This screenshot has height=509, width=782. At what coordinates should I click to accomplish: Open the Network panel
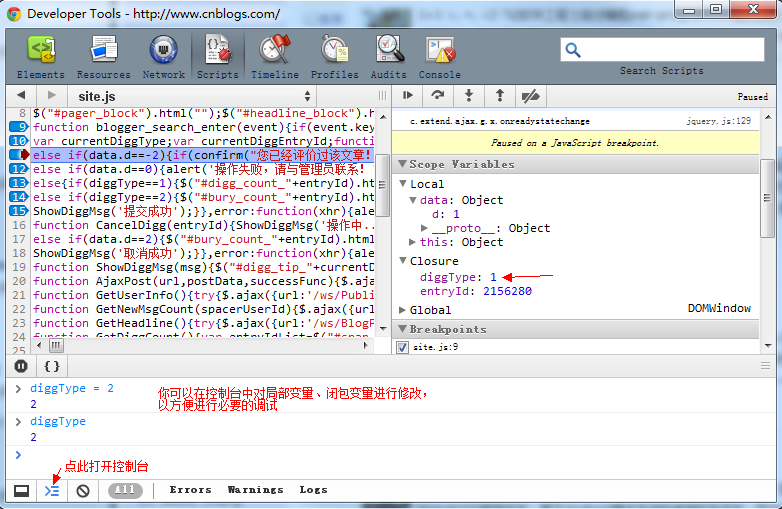pyautogui.click(x=163, y=57)
